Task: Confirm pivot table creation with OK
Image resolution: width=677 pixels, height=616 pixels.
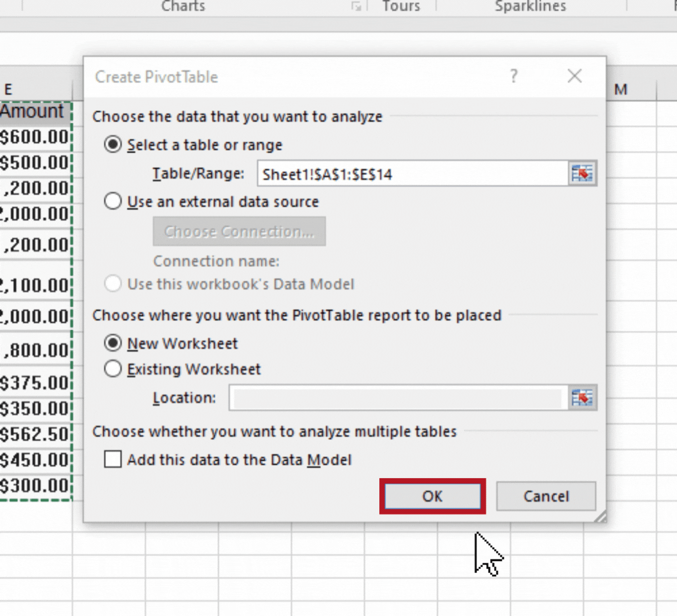Action: point(432,496)
